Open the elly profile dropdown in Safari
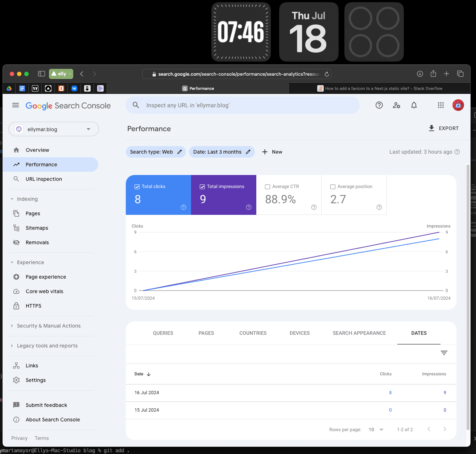Screen dimensions: 476x454 pyautogui.click(x=61, y=74)
